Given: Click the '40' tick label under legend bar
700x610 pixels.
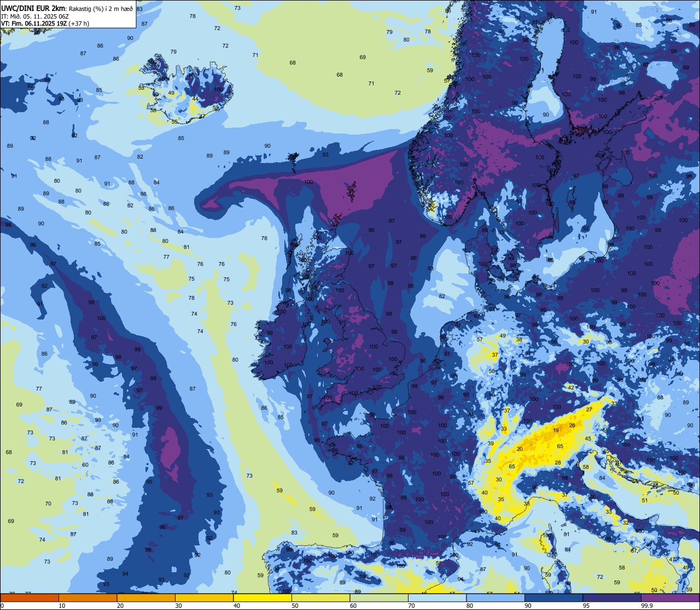Looking at the screenshot, I should click(x=237, y=606).
